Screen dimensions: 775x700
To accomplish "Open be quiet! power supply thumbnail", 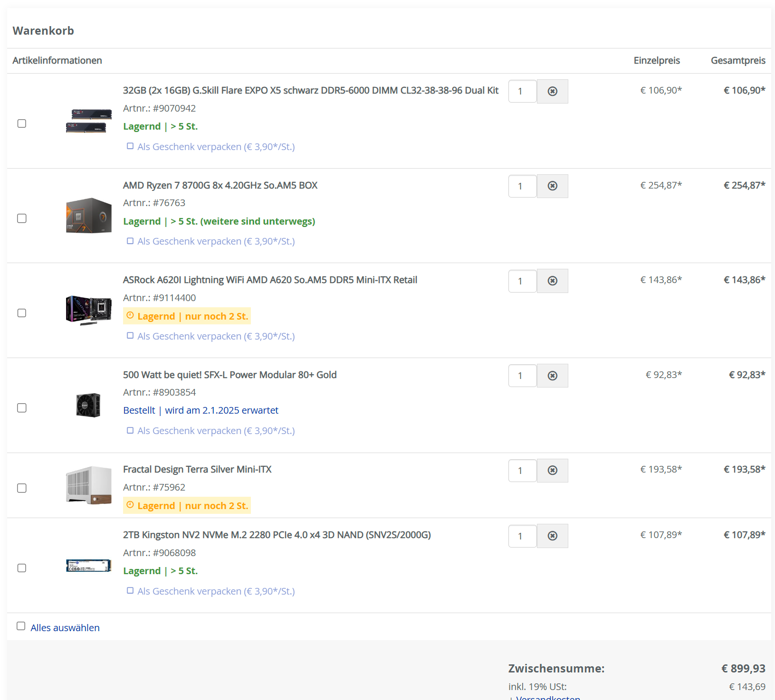I will point(89,405).
